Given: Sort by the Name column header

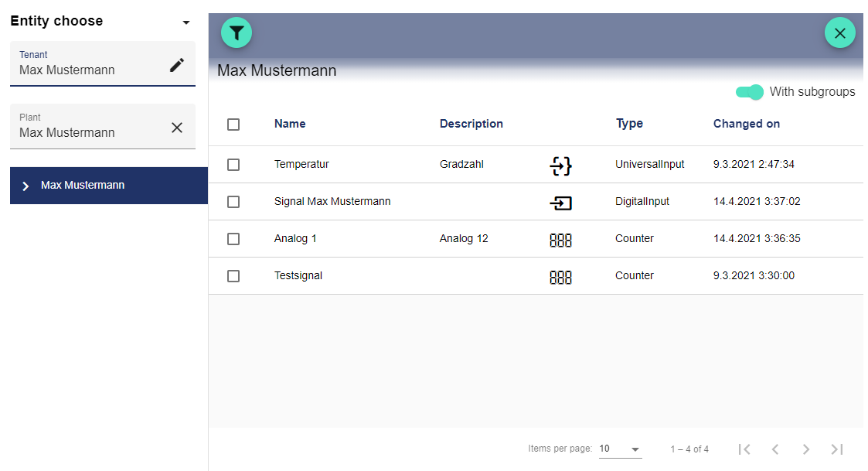Looking at the screenshot, I should [290, 124].
